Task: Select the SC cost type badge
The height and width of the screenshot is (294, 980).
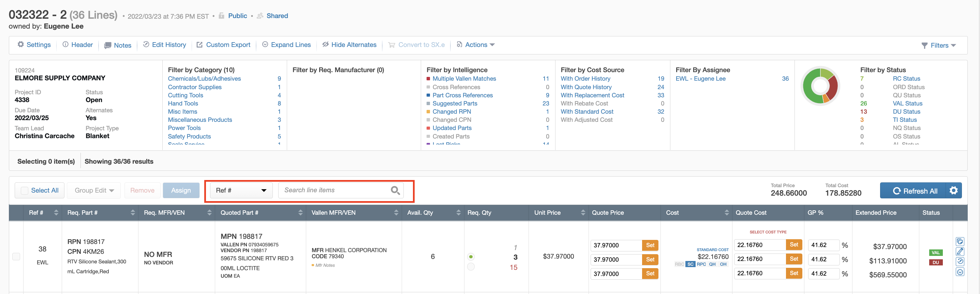Action: [x=690, y=264]
